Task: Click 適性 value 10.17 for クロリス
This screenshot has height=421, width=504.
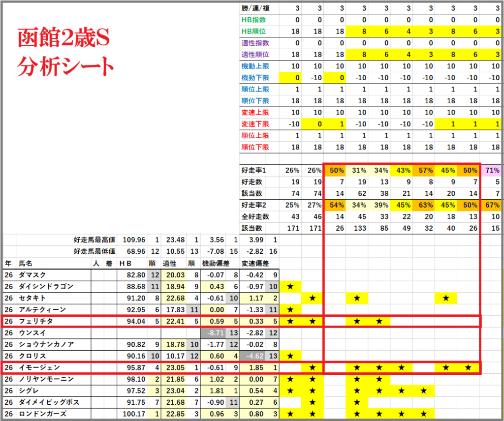Action: point(176,356)
